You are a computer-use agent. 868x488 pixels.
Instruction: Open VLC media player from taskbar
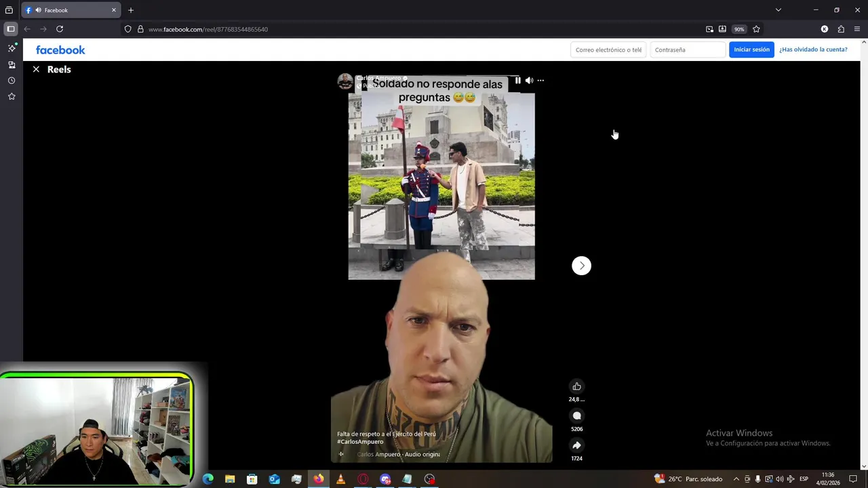coord(340,479)
